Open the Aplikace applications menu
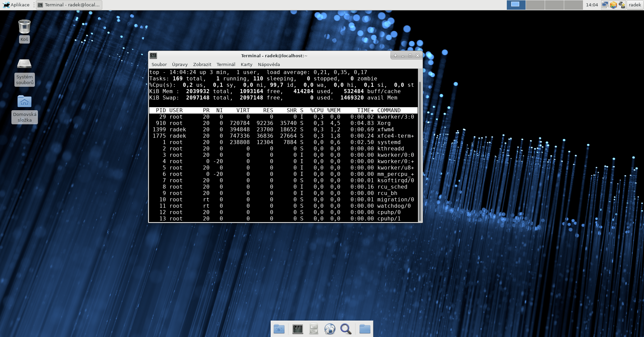The width and height of the screenshot is (644, 337). [16, 5]
